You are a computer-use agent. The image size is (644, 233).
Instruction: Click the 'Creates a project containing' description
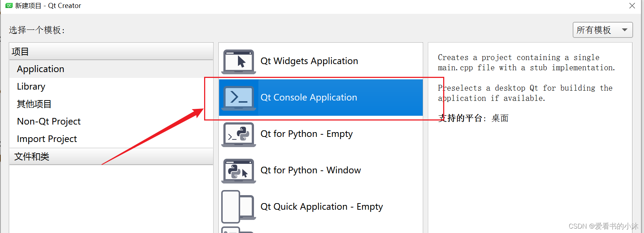tap(526, 63)
